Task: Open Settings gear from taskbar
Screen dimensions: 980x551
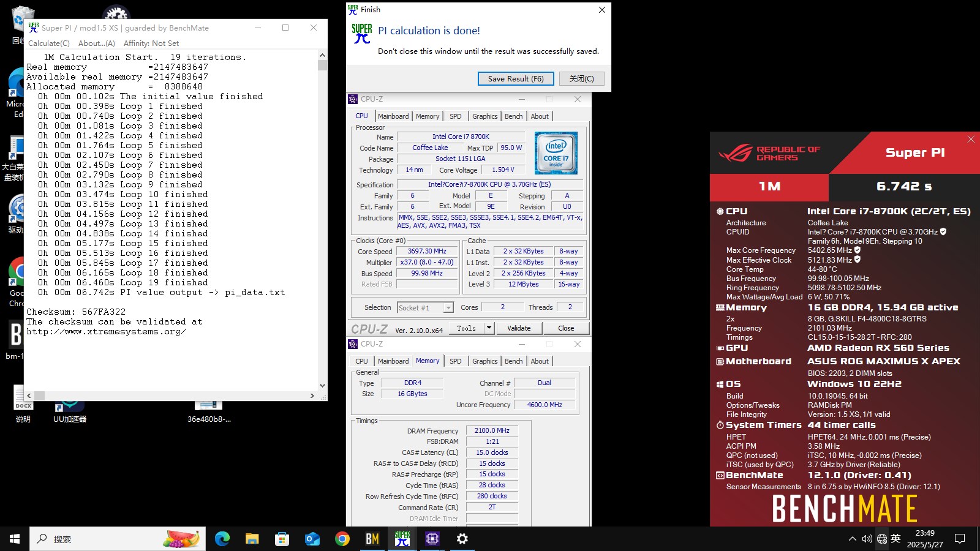Action: click(x=462, y=539)
